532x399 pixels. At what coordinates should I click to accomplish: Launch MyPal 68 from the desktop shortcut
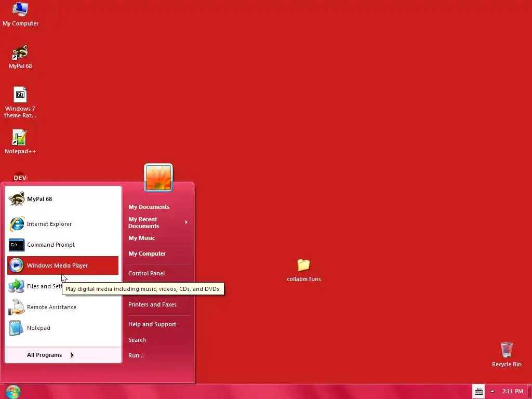[x=20, y=57]
